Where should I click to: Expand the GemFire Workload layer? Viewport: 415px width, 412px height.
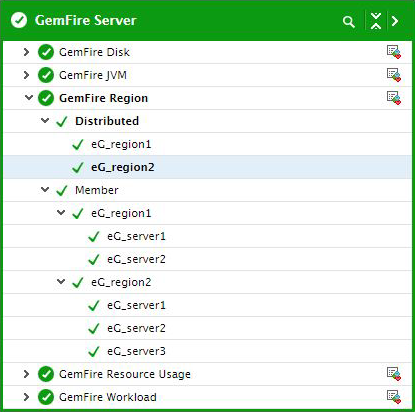click(x=26, y=397)
